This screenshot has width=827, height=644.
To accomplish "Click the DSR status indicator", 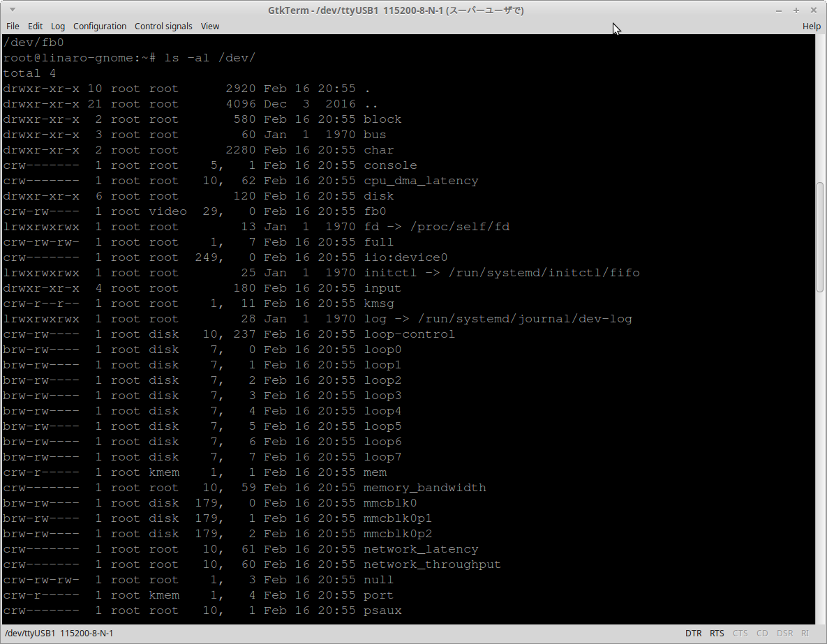I will pyautogui.click(x=784, y=633).
